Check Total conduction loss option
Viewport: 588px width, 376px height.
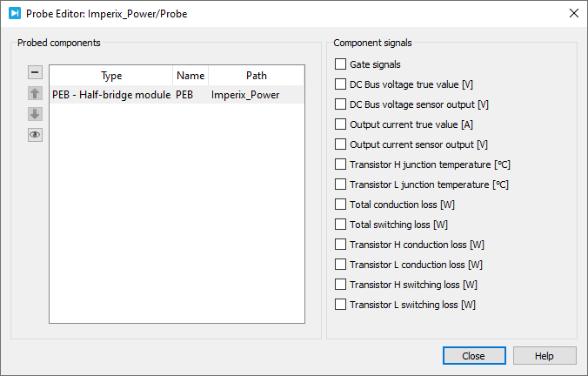point(340,205)
